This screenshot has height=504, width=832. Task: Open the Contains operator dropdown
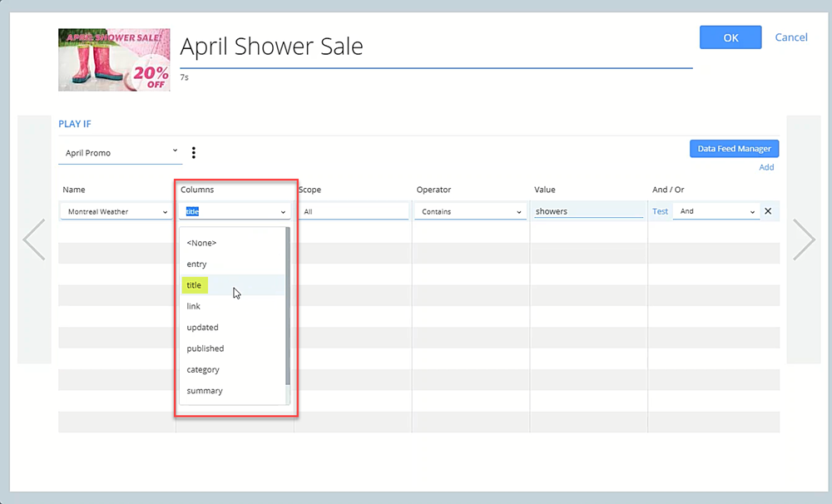pos(471,212)
